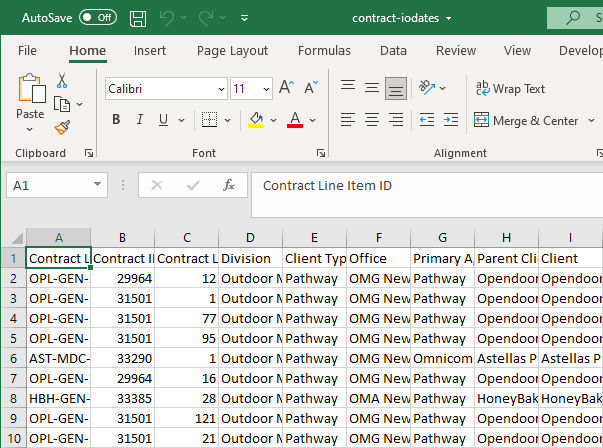Click the Wrap Text button
The image size is (603, 448).
510,88
